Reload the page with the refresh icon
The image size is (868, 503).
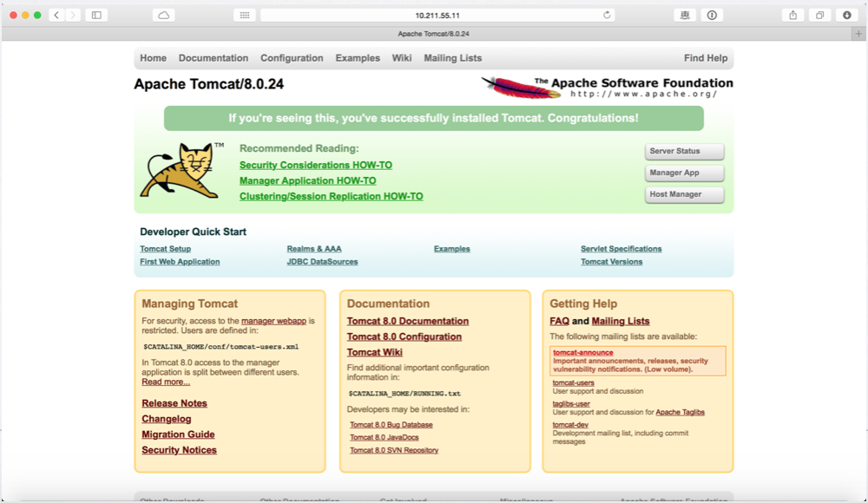click(607, 15)
